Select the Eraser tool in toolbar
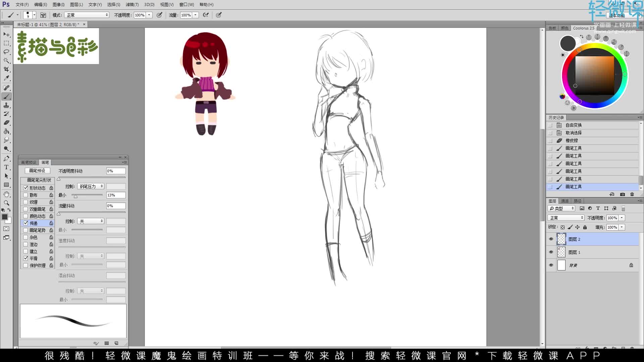 [x=6, y=123]
